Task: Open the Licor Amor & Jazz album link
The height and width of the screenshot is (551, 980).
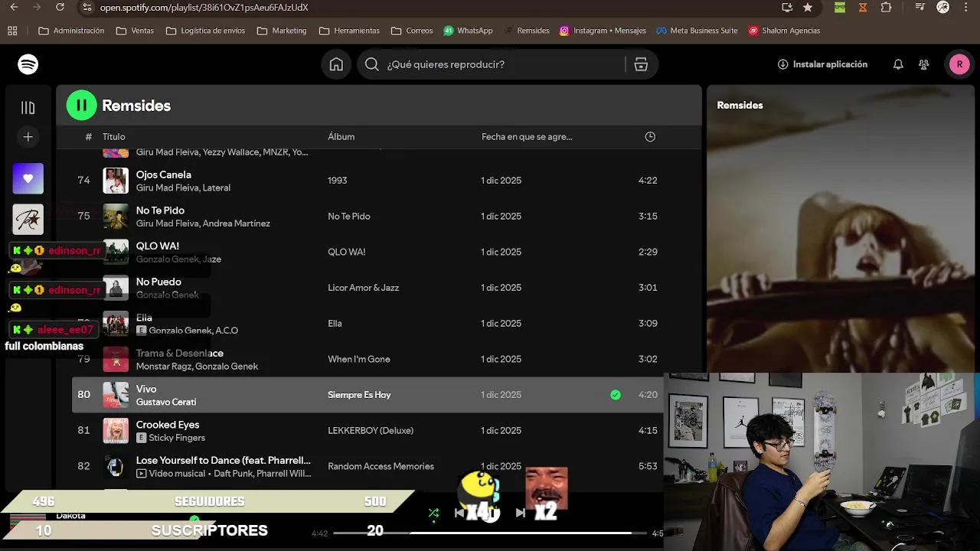Action: pyautogui.click(x=363, y=288)
